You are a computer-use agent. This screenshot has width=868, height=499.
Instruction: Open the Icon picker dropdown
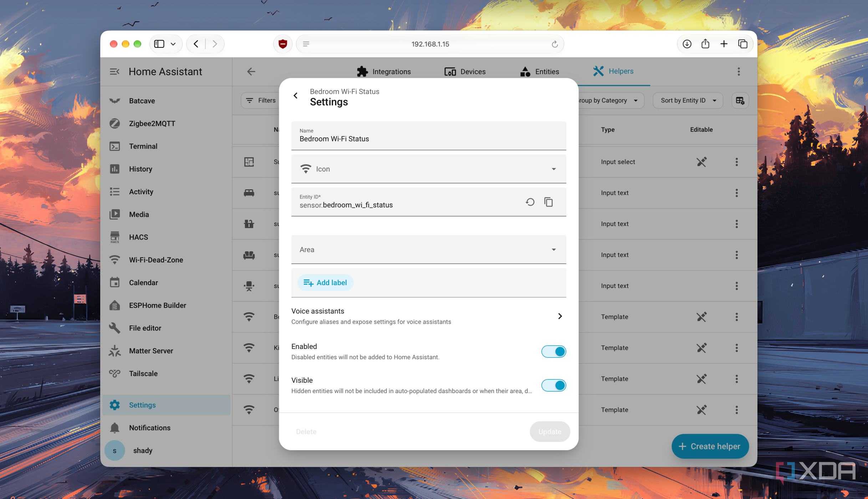click(x=429, y=169)
